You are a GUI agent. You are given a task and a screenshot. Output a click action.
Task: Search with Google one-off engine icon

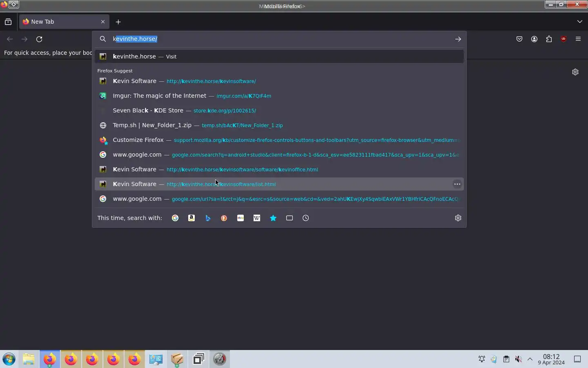pos(175,218)
